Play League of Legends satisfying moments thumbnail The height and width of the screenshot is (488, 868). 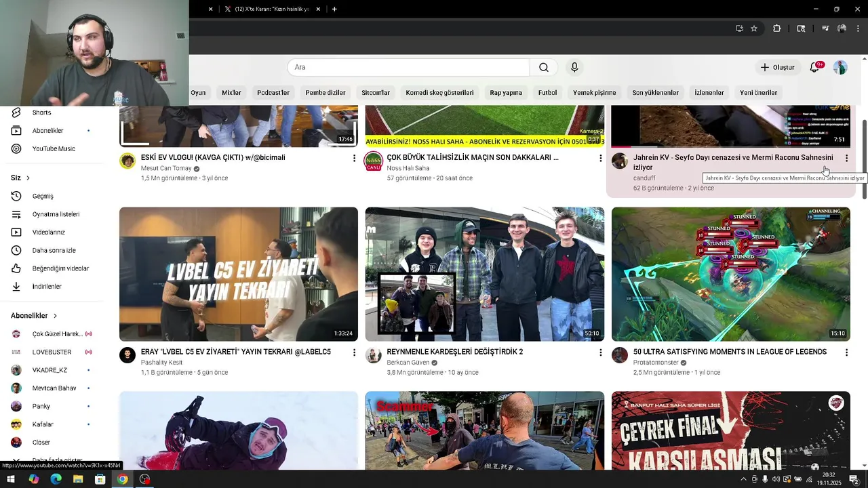[731, 274]
